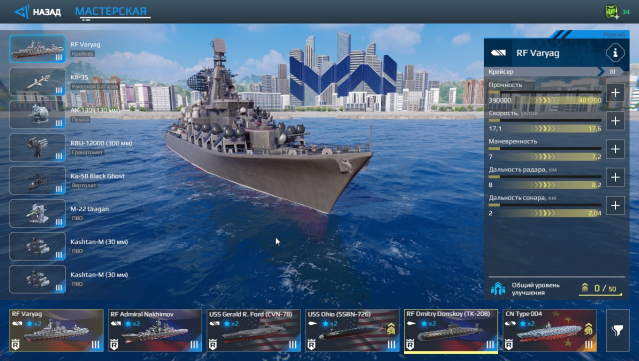The width and height of the screenshot is (639, 361).
Task: Open Общий уровень улучшения level indicator
Action: click(x=556, y=288)
